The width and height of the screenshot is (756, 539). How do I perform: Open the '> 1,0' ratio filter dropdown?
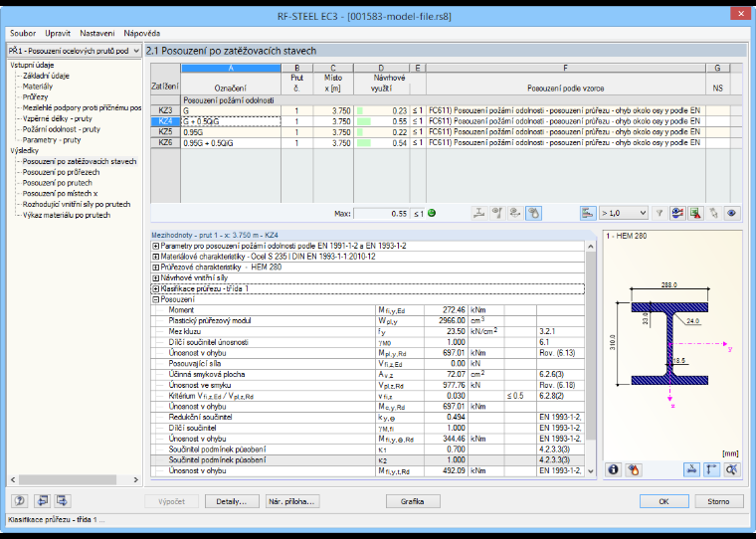(624, 213)
